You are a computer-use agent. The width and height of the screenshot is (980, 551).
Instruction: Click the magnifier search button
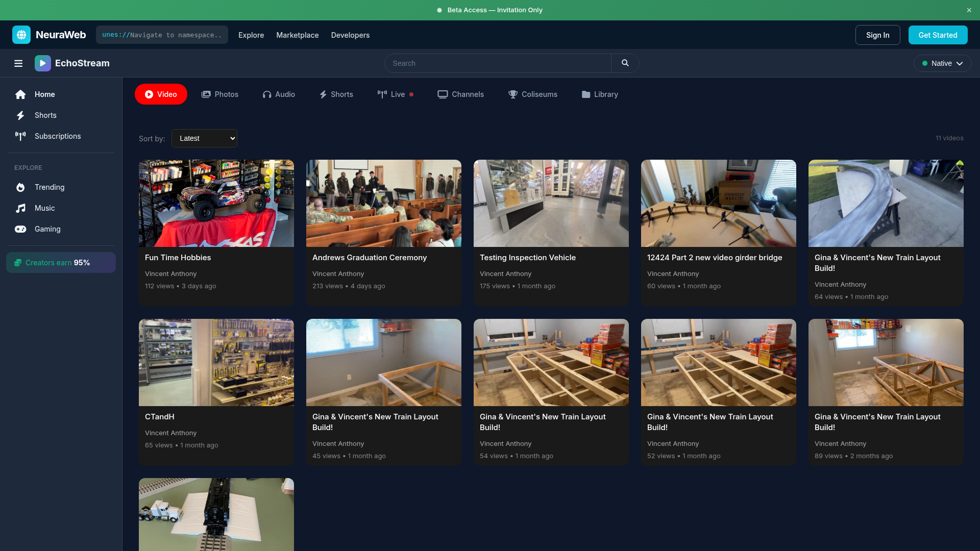point(625,63)
